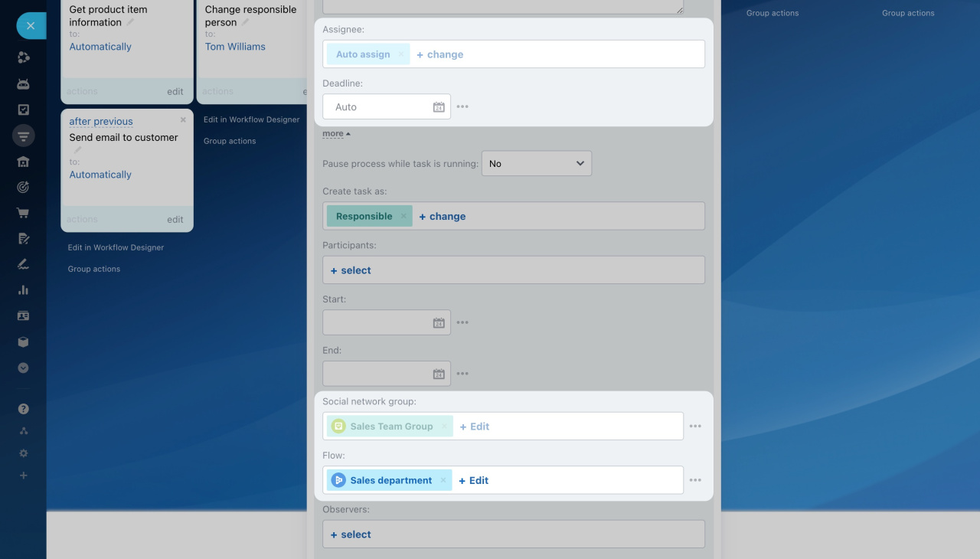The width and height of the screenshot is (980, 559).
Task: Click the Start date calendar icon
Action: [439, 323]
